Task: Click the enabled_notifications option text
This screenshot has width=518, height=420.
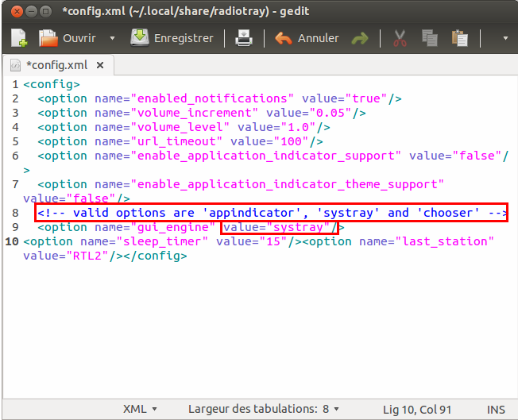Action: [212, 98]
